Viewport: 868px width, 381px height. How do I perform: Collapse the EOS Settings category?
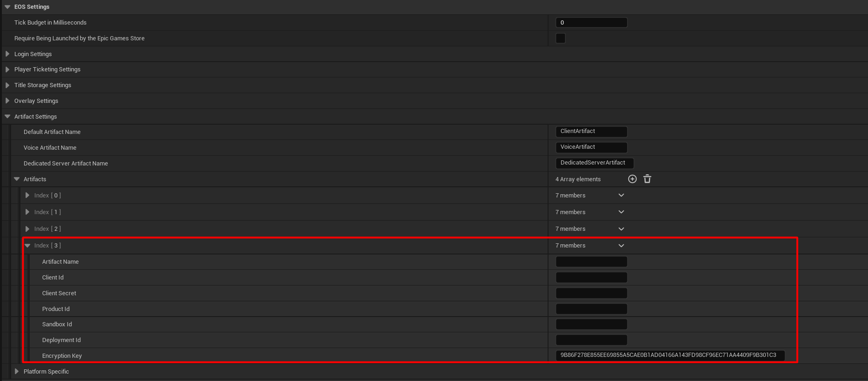(x=7, y=7)
